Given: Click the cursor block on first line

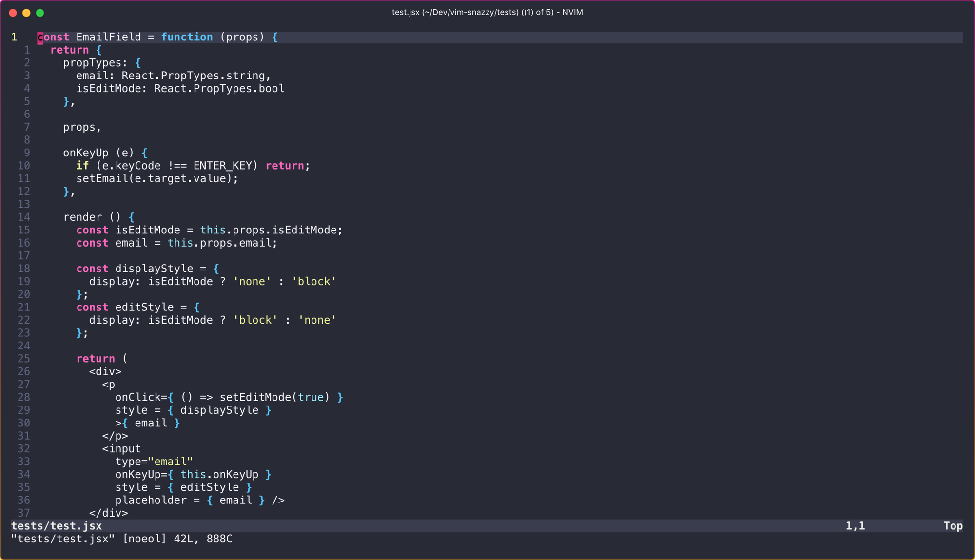Looking at the screenshot, I should pyautogui.click(x=40, y=37).
